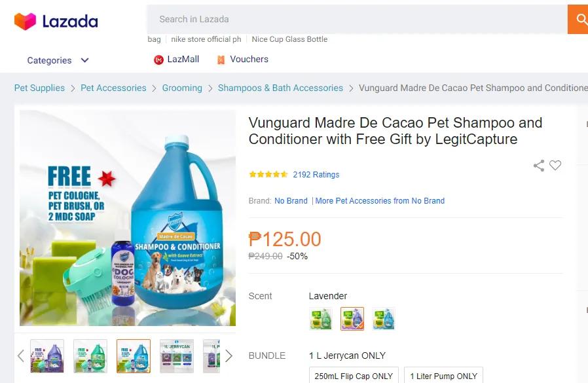Click the Lazada logo icon
This screenshot has height=383, width=588.
25,22
